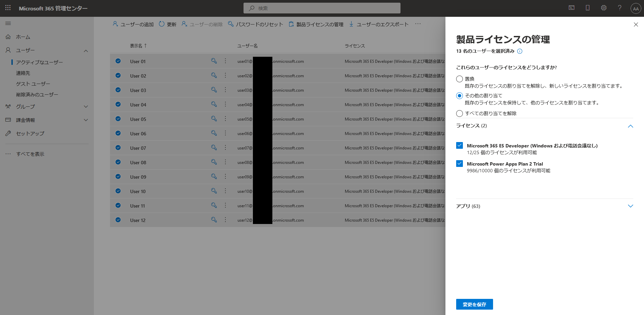The width and height of the screenshot is (644, 315).
Task: Click 製品ライセンスの管理 in toolbar
Action: [x=316, y=24]
